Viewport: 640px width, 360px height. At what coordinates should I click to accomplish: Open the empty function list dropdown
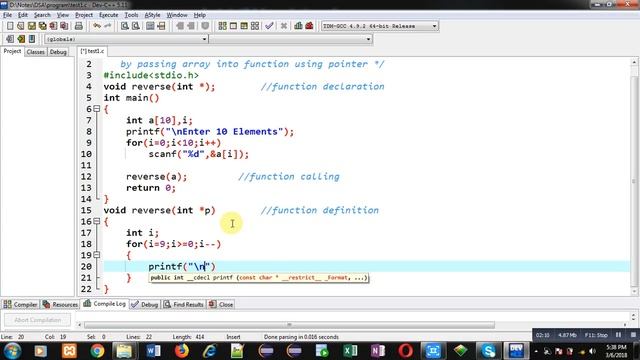pyautogui.click(x=291, y=39)
